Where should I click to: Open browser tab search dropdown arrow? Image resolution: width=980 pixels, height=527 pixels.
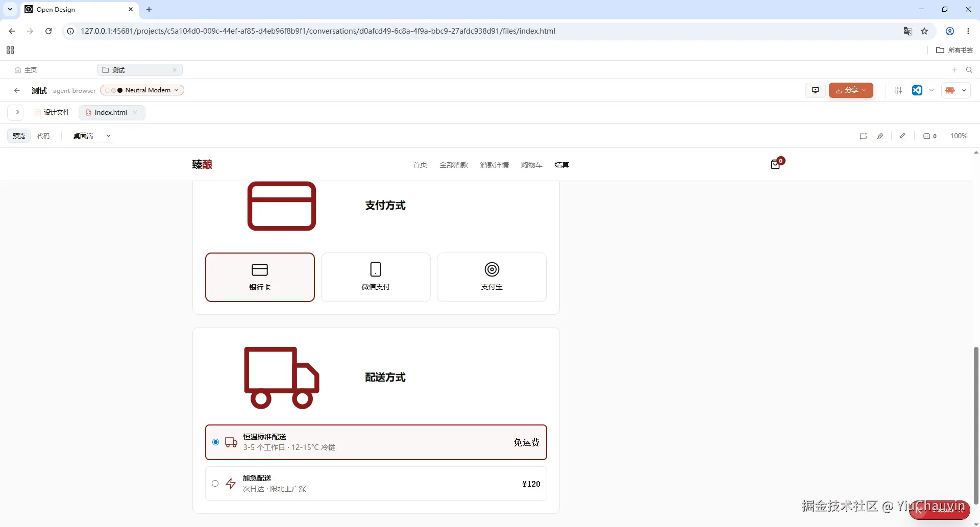(x=10, y=9)
